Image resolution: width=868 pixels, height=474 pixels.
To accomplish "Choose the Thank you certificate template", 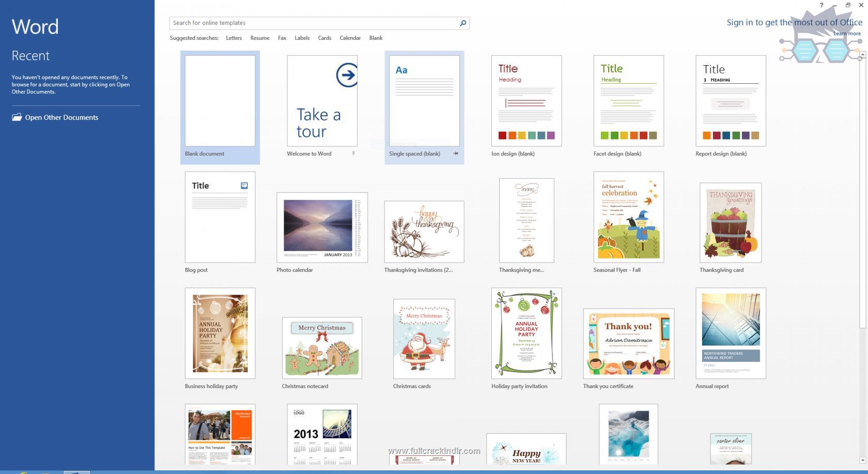I will coord(629,344).
